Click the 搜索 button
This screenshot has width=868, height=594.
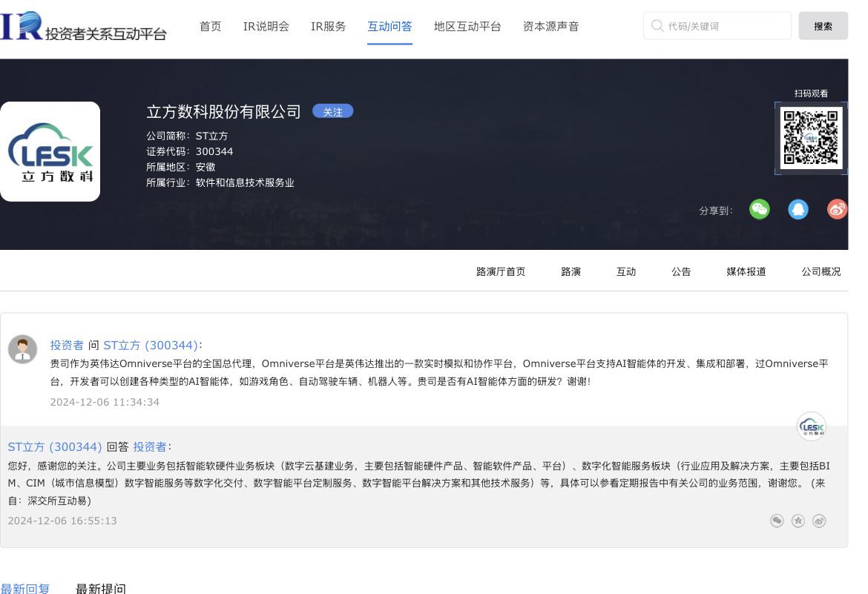coord(823,26)
